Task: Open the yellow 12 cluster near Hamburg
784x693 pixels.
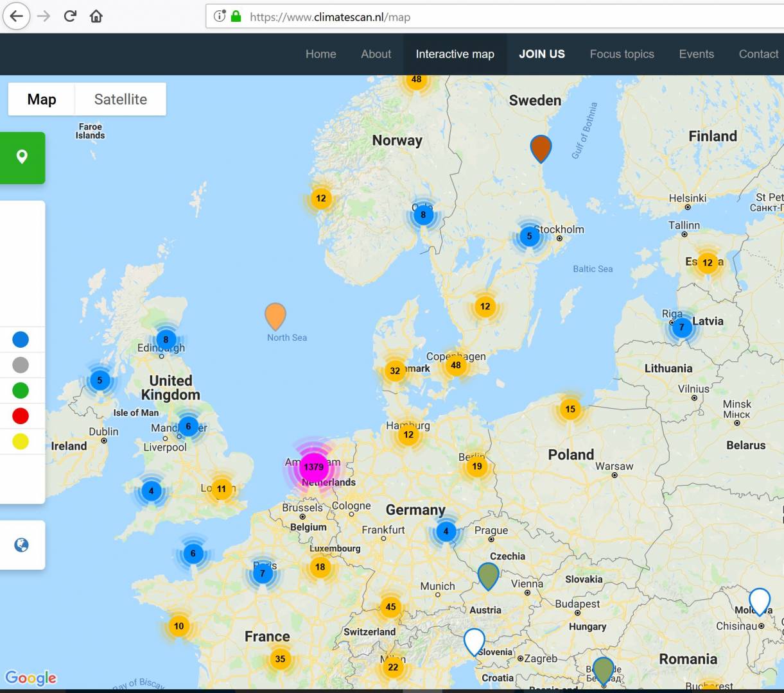Action: (408, 434)
